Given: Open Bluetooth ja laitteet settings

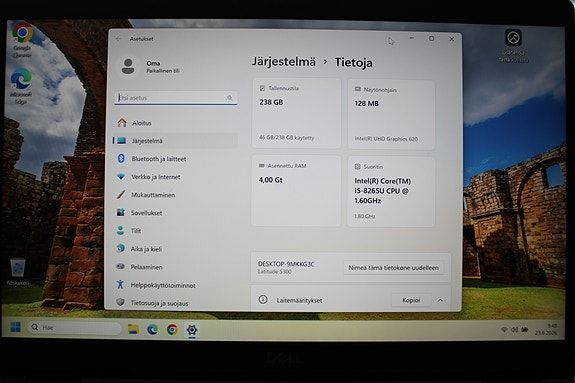Looking at the screenshot, I should coord(176,159).
